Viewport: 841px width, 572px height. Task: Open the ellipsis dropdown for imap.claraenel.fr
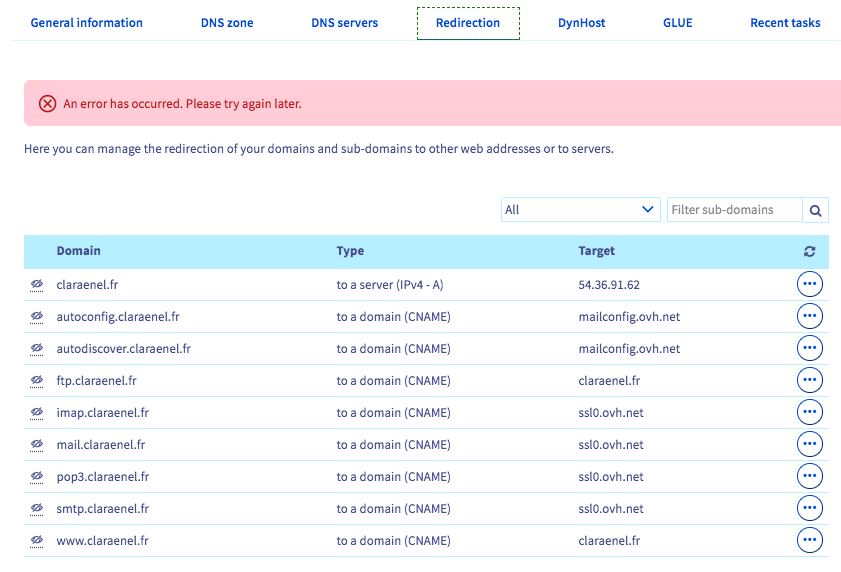coord(809,413)
